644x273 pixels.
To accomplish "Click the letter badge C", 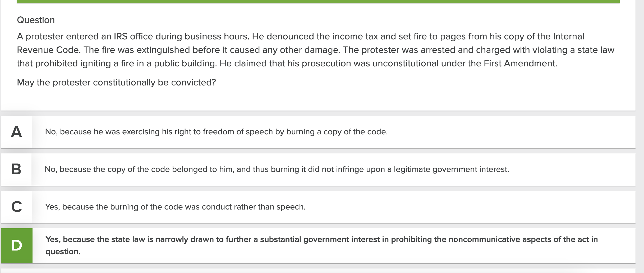I will pyautogui.click(x=16, y=207).
